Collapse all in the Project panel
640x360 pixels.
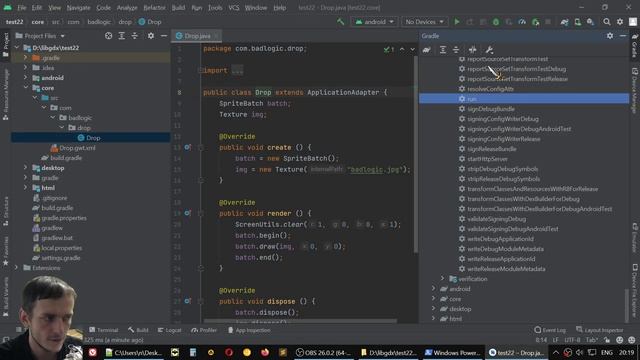point(135,36)
